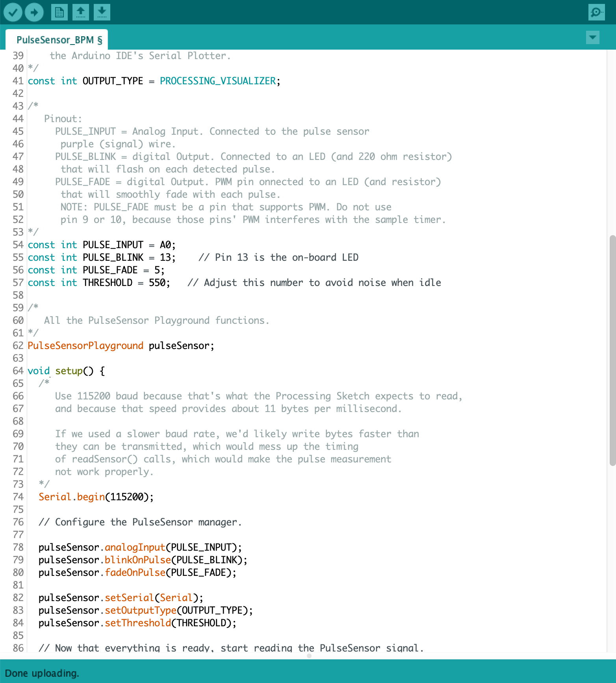Click analogInput call on line 78
Image resolution: width=616 pixels, height=683 pixels.
tap(135, 547)
